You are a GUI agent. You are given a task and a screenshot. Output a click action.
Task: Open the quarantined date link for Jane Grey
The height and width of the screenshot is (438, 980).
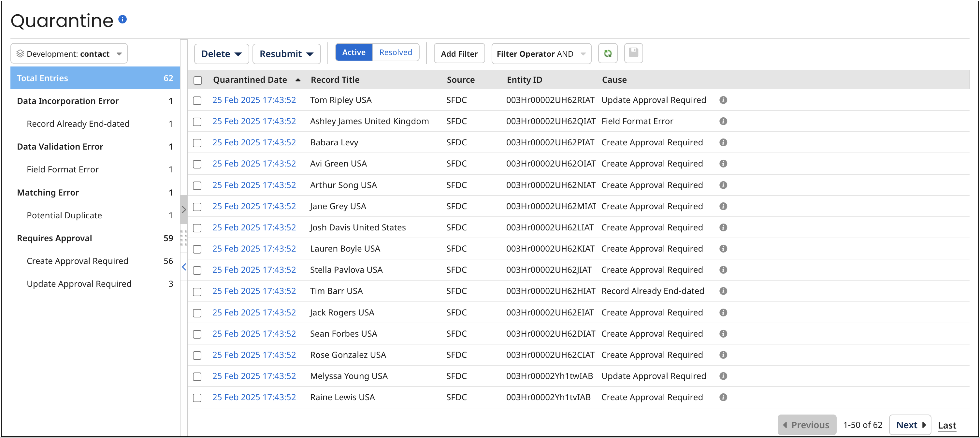pos(254,206)
